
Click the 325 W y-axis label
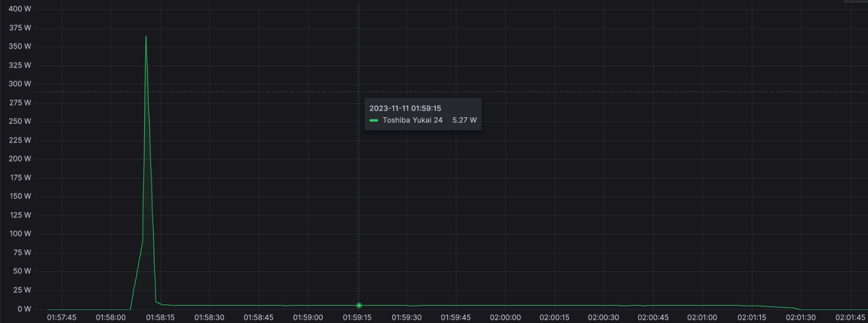20,65
